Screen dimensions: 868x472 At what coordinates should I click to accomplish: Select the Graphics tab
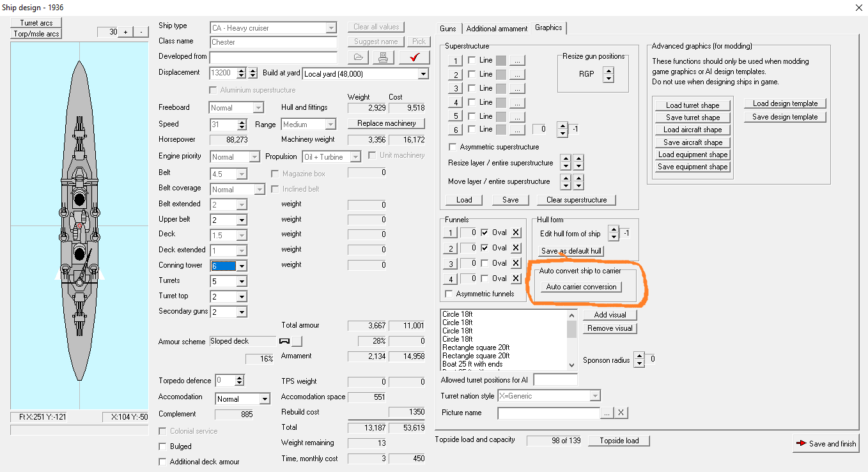click(x=548, y=27)
